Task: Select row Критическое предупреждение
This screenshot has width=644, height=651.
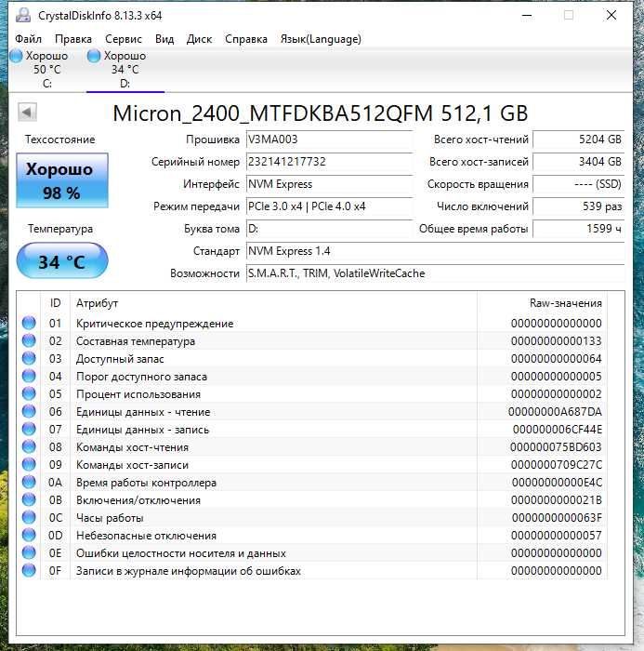Action: 312,323
